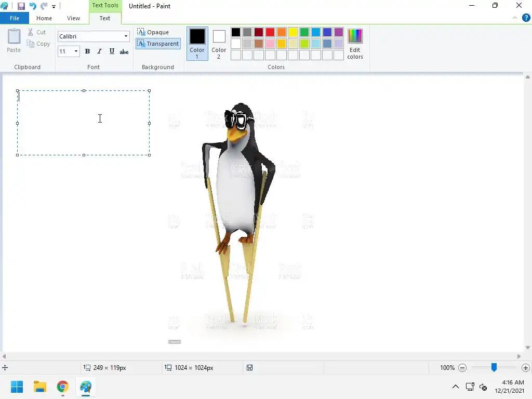Open Google Chrome from taskbar

click(63, 387)
